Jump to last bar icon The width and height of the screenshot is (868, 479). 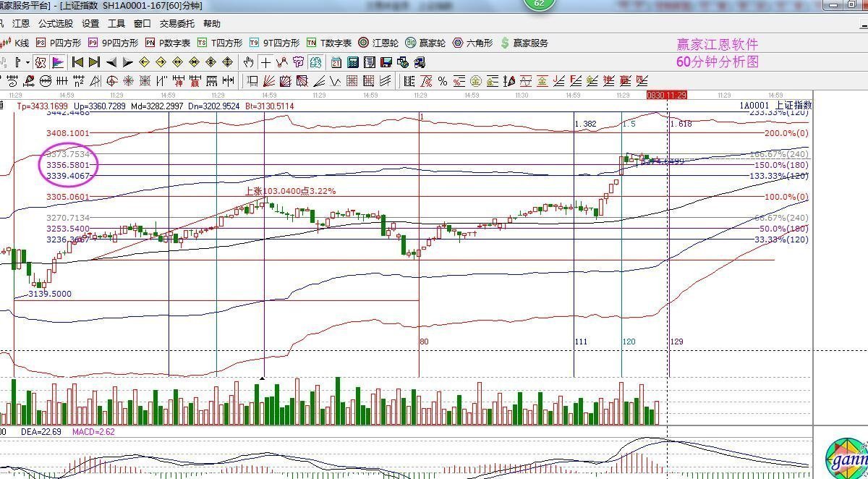[x=94, y=62]
